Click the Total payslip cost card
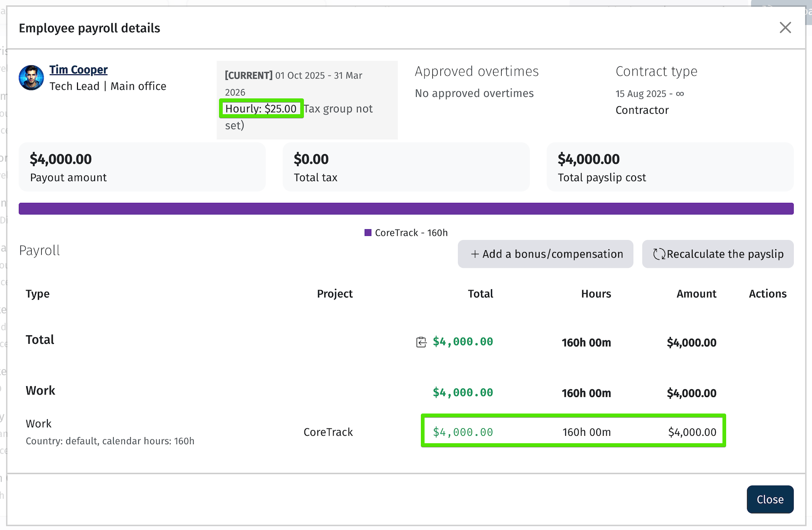 click(670, 167)
